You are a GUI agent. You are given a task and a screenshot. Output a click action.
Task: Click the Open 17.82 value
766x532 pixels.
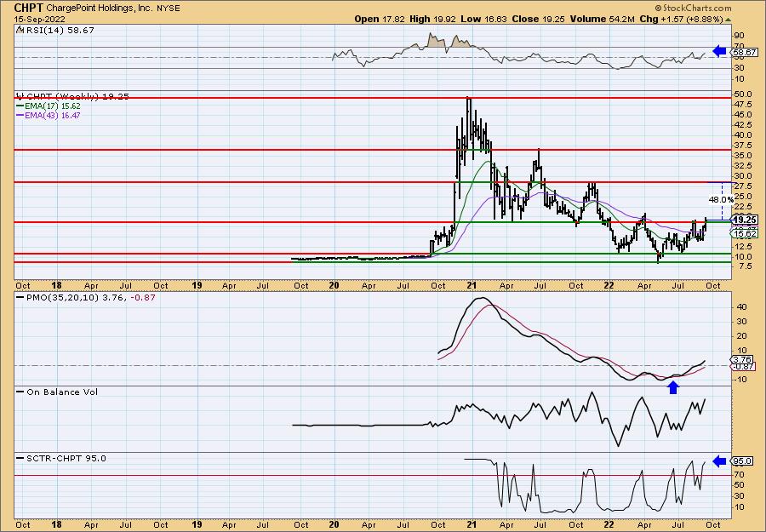tap(379, 19)
